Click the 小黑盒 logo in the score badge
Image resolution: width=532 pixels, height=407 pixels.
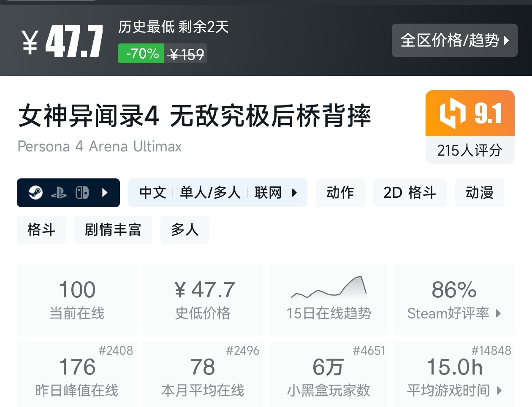(x=452, y=113)
